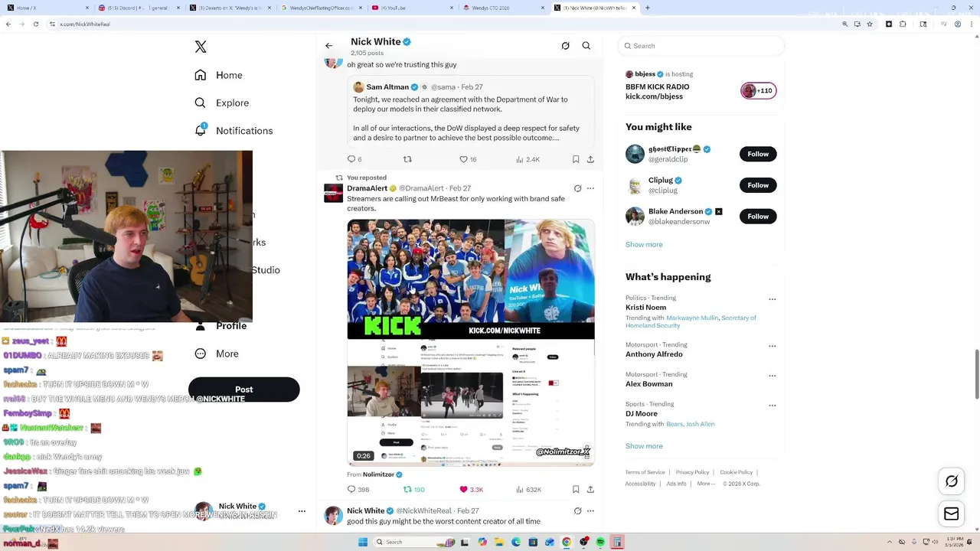Open Notifications in the sidebar
This screenshot has height=551, width=980.
234,131
